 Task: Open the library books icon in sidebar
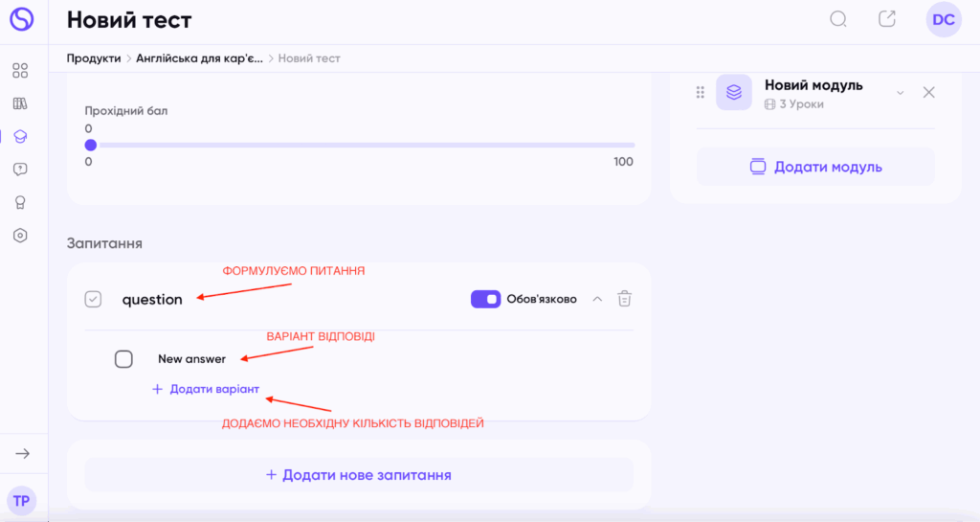20,103
